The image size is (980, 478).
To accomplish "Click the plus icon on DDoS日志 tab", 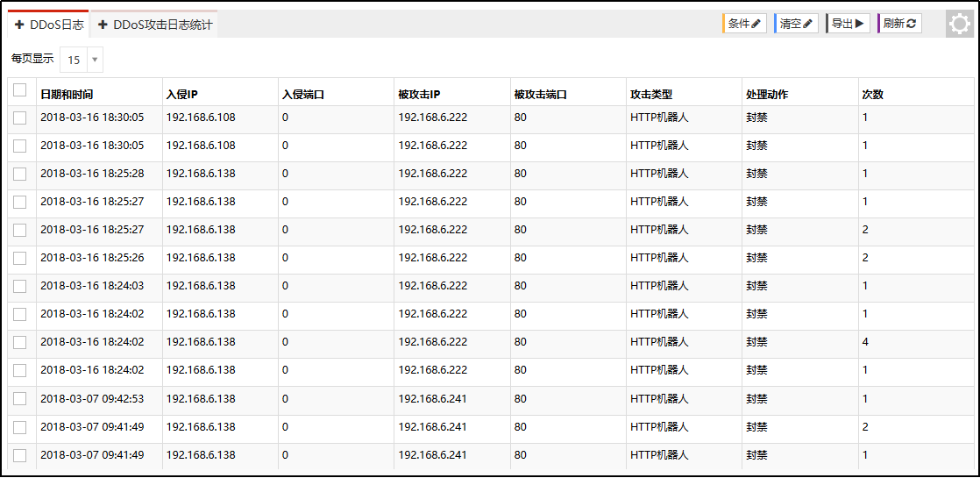I will [19, 25].
